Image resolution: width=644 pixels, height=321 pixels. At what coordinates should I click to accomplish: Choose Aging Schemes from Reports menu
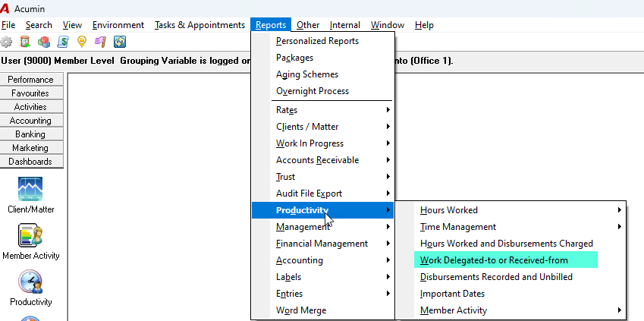click(x=322, y=74)
